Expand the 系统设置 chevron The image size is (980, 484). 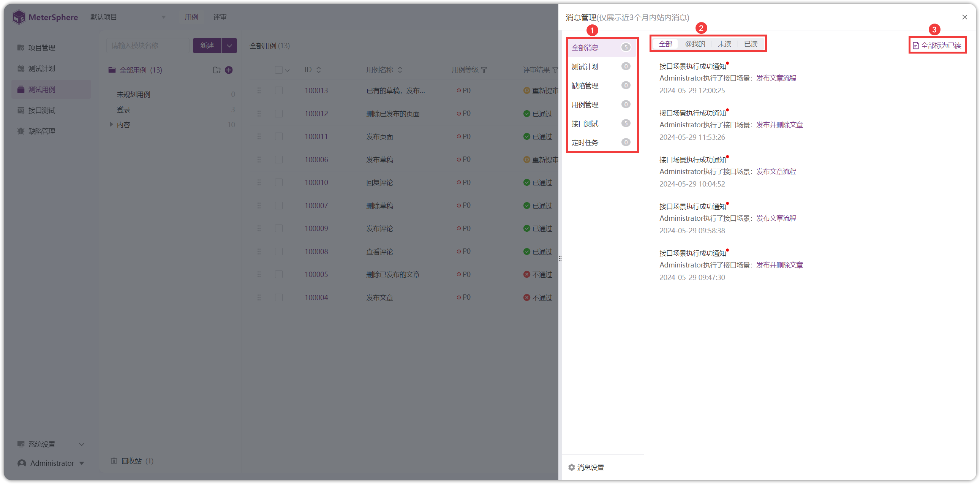click(x=81, y=444)
